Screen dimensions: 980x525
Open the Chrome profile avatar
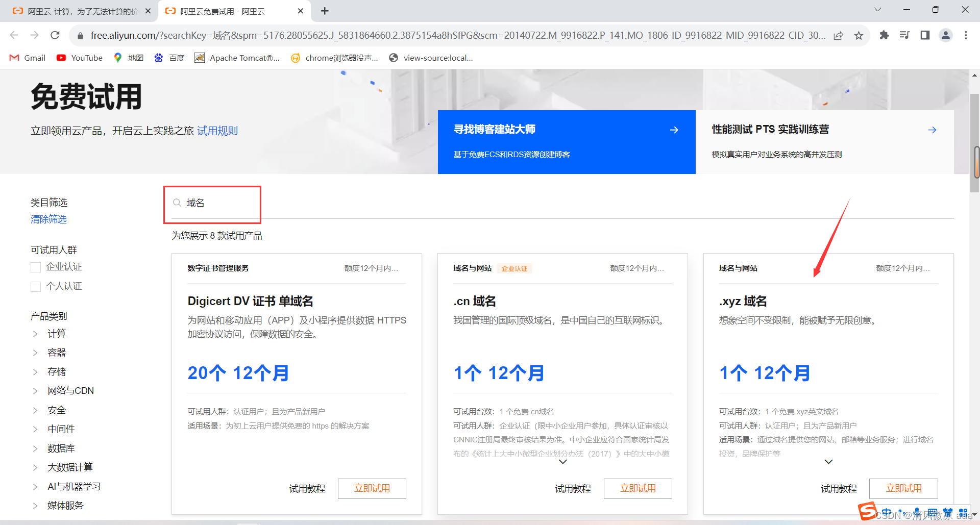946,35
